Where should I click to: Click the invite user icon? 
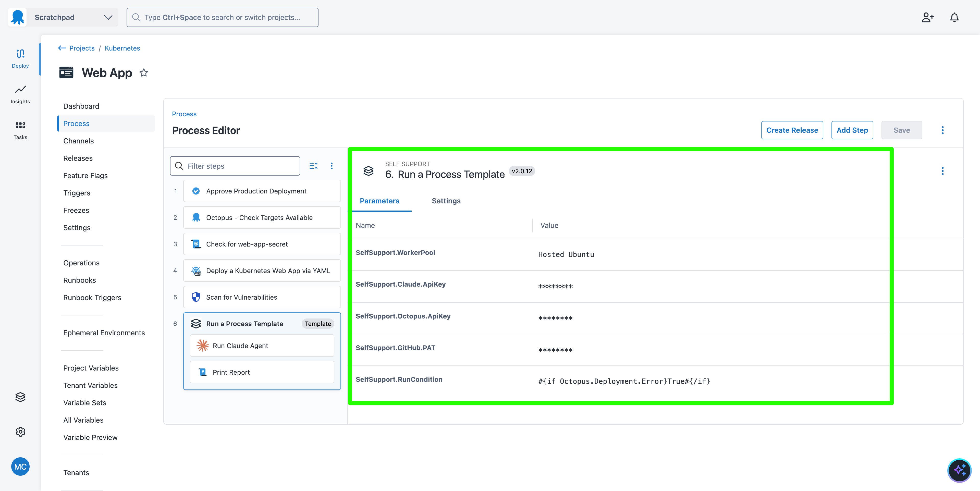click(927, 18)
